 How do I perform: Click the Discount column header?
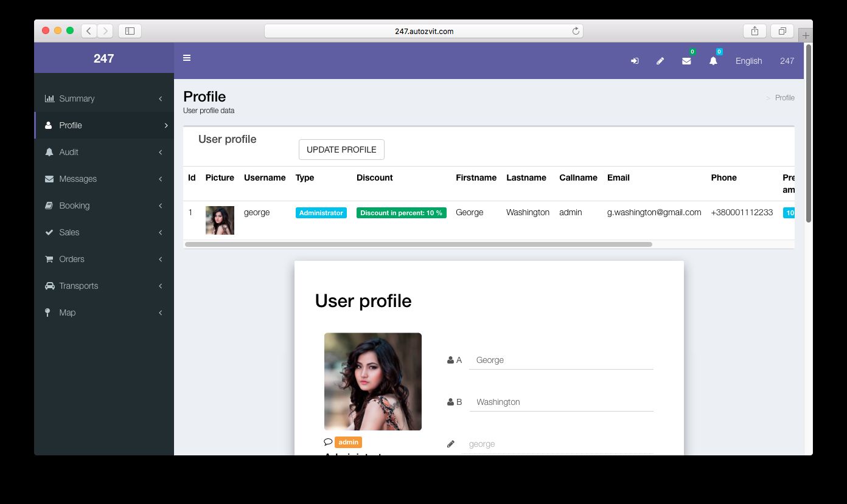(375, 178)
